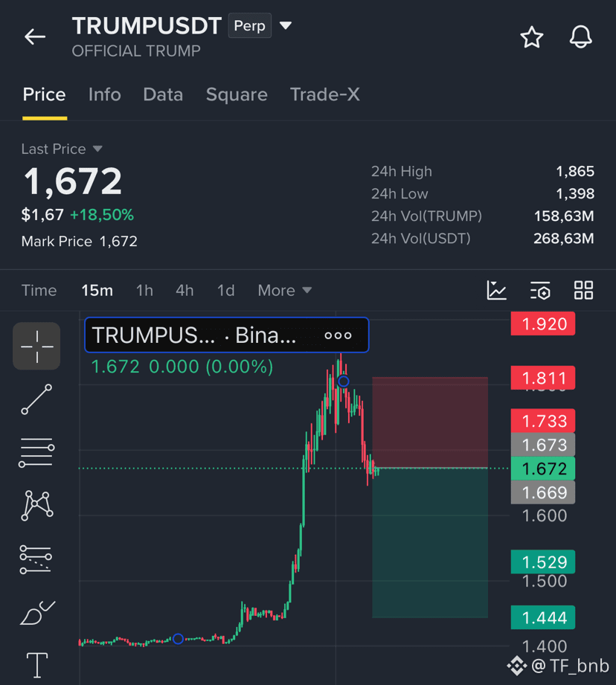Open chart indicators icon
This screenshot has height=685, width=616.
(x=497, y=290)
